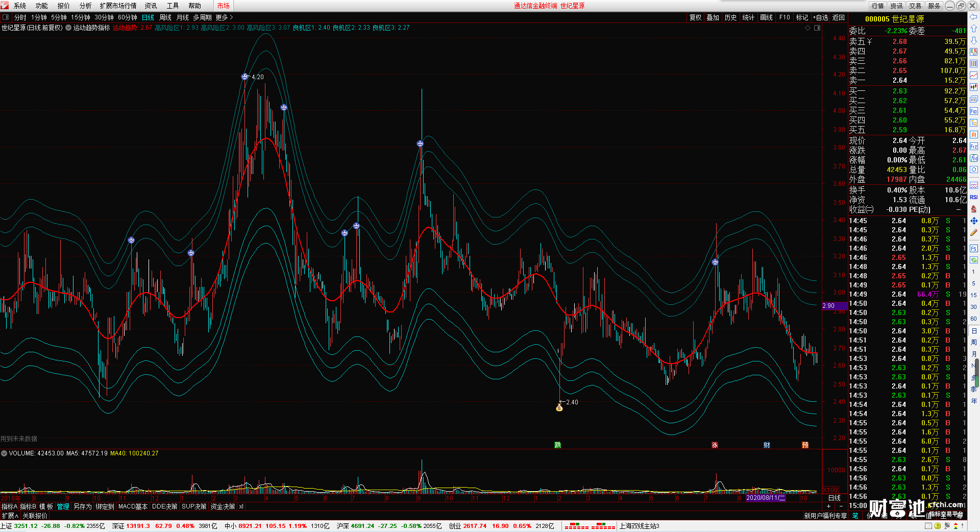Select the 5分钟 period

click(x=59, y=17)
